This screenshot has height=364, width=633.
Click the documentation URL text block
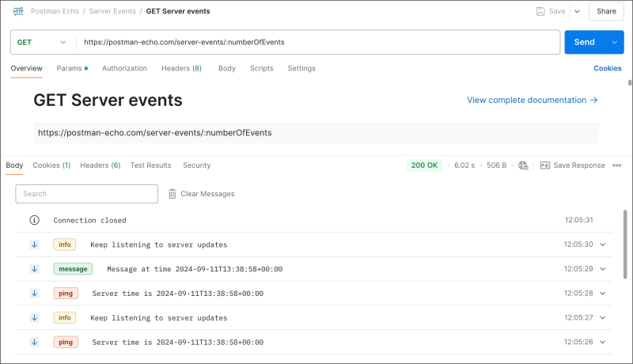click(x=316, y=133)
